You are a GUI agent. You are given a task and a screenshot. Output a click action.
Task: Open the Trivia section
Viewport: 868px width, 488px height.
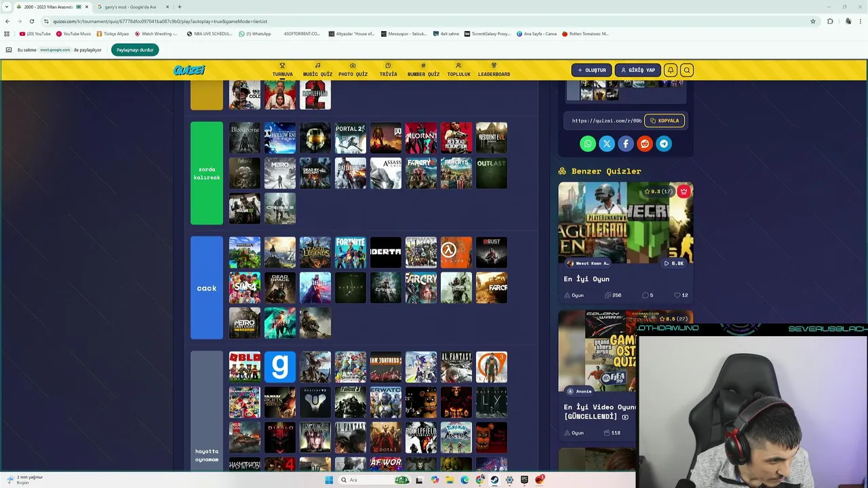388,70
